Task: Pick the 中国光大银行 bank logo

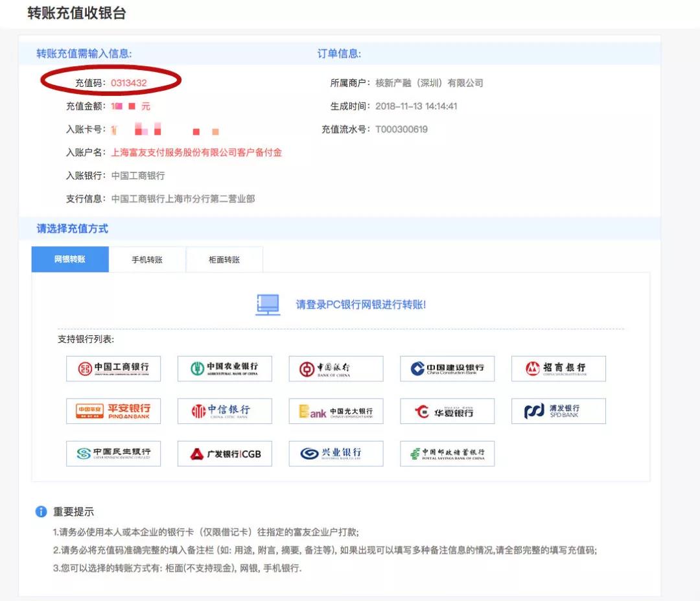Action: pos(336,411)
